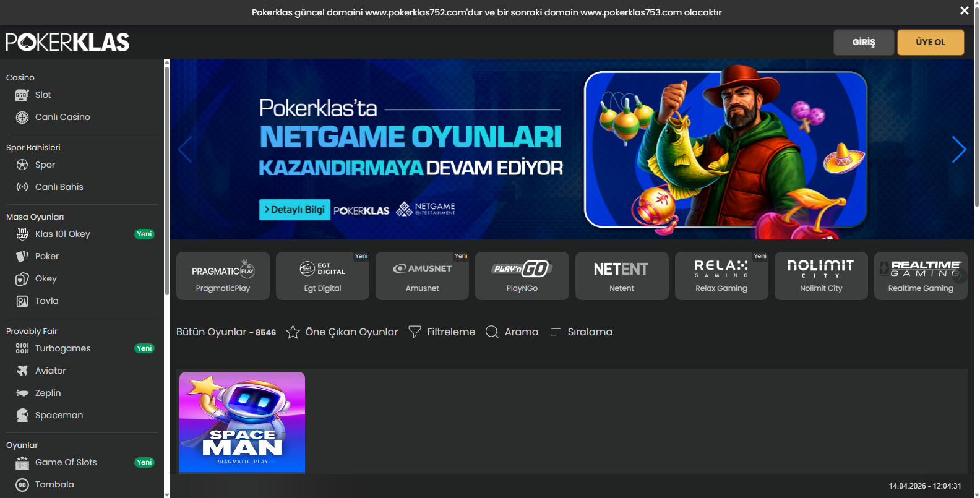Open Canlı Casino chip icon

click(22, 118)
